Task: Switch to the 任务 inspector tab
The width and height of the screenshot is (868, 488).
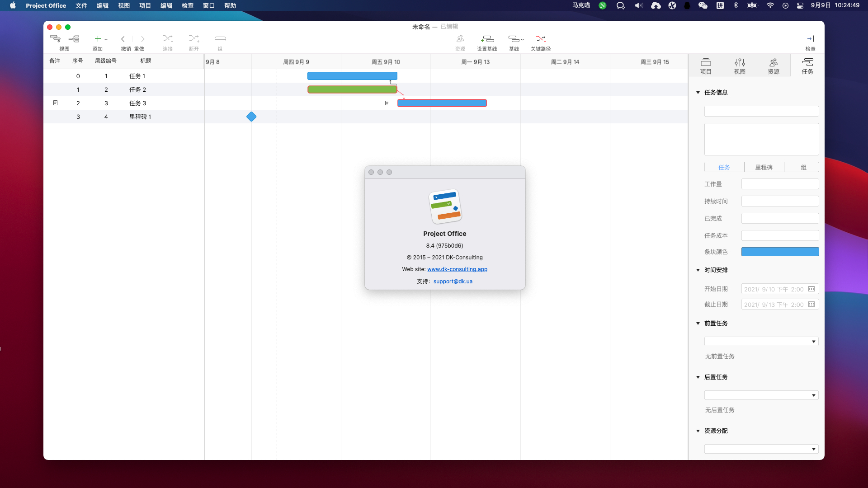Action: 807,66
